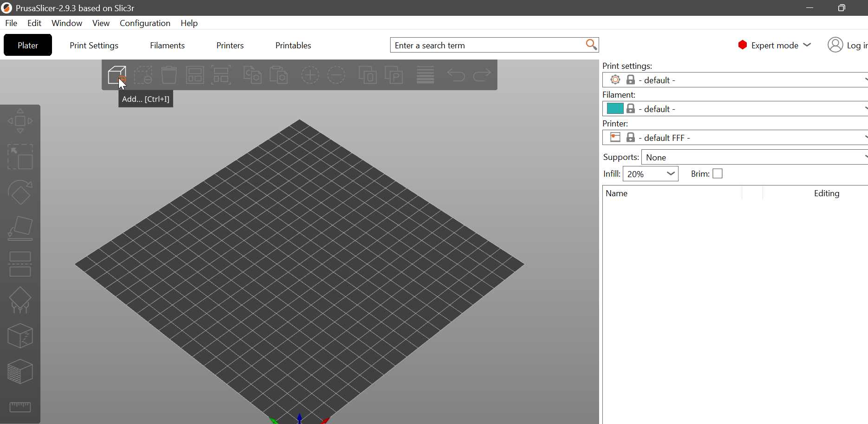This screenshot has width=868, height=424.
Task: Click the Log in link
Action: [857, 45]
